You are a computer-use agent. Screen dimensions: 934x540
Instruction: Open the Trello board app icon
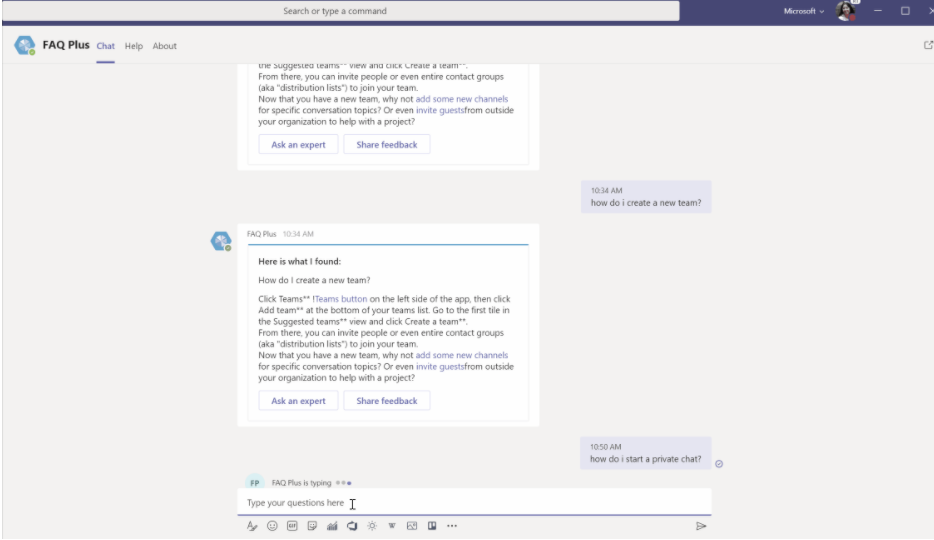click(x=432, y=526)
